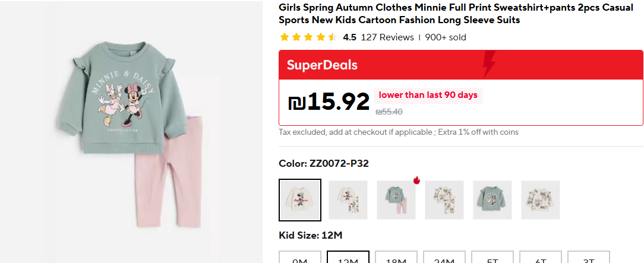Choose the 12M size option
Screen dimensions: 644x263
pos(348,258)
